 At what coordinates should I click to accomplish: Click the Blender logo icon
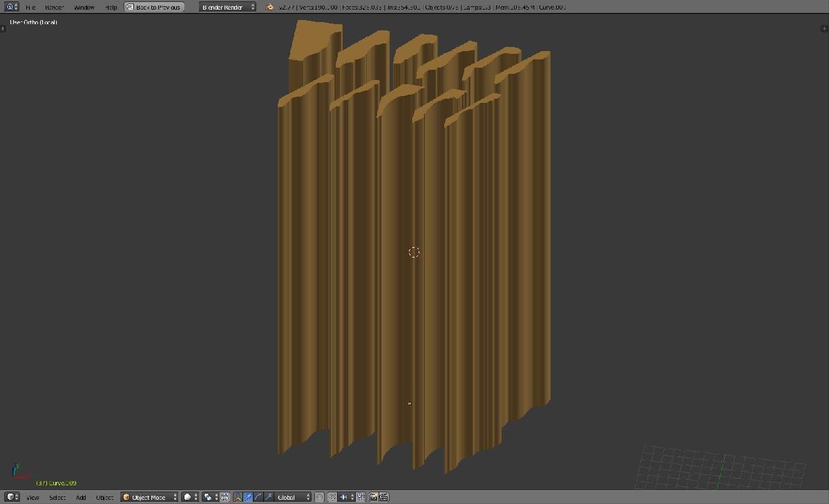[x=271, y=7]
